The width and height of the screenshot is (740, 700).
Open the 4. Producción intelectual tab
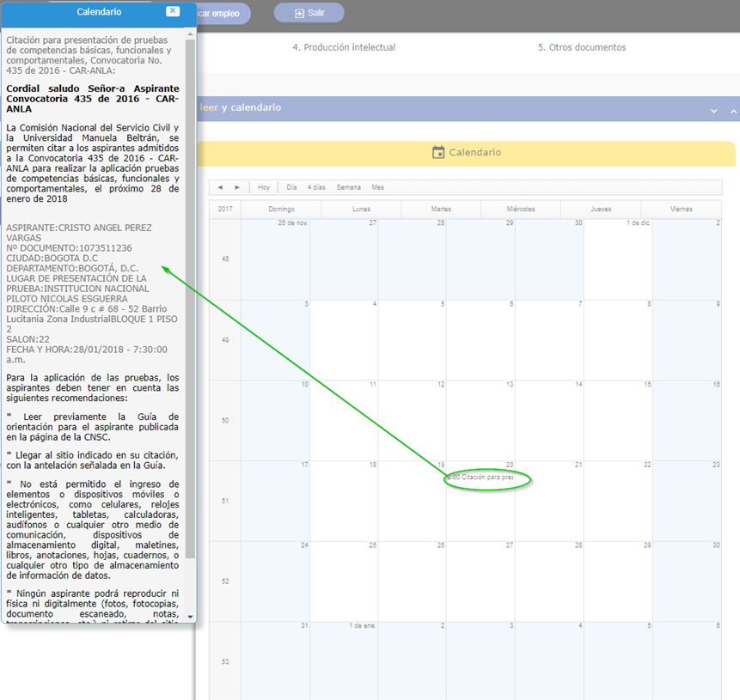point(344,47)
